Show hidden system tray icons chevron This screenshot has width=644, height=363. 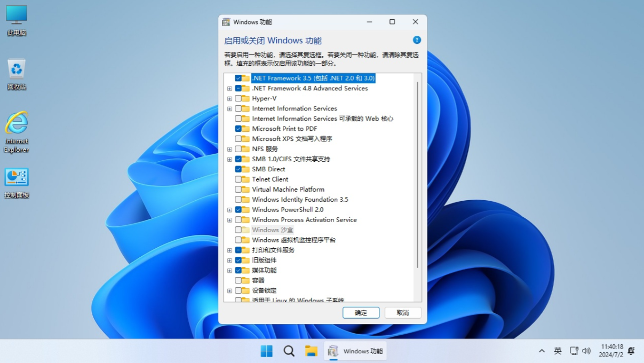coord(542,351)
